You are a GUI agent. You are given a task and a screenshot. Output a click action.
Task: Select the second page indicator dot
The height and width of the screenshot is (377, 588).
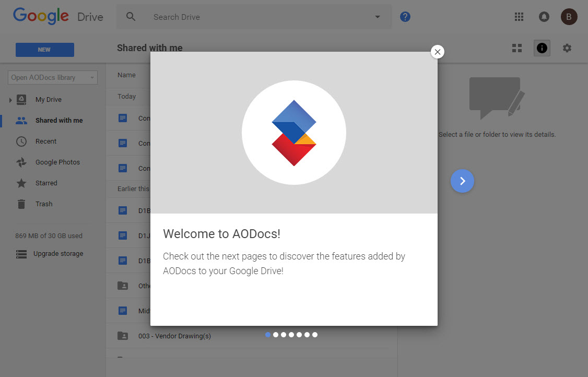coord(276,335)
